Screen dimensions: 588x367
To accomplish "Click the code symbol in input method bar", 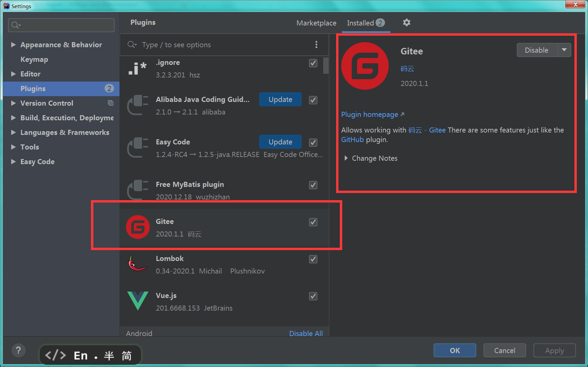I will tap(55, 355).
